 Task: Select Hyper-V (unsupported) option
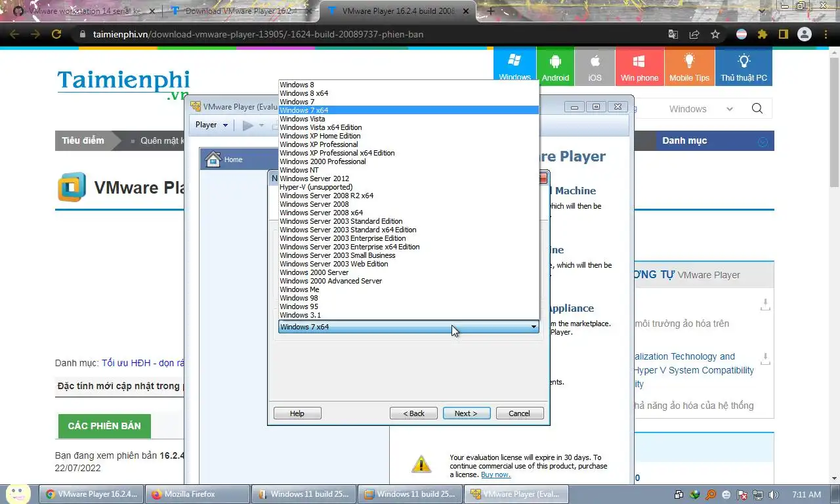[408, 187]
